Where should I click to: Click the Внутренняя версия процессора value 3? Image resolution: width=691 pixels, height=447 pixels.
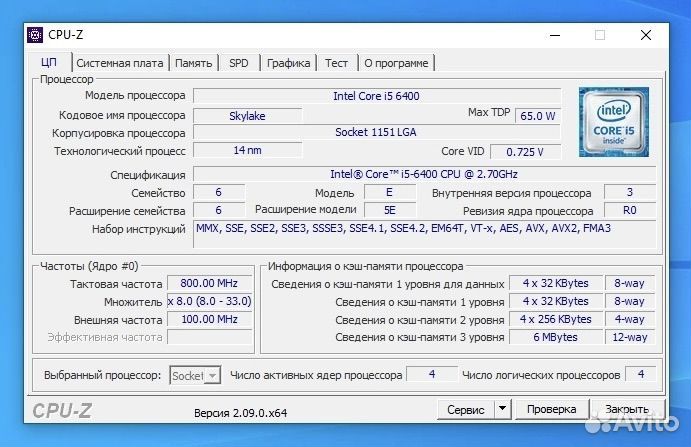[x=630, y=192]
